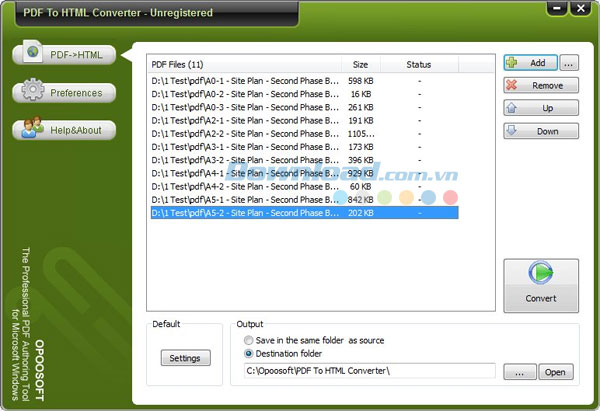Click the Status column header
This screenshot has height=411, width=600.
[x=419, y=64]
